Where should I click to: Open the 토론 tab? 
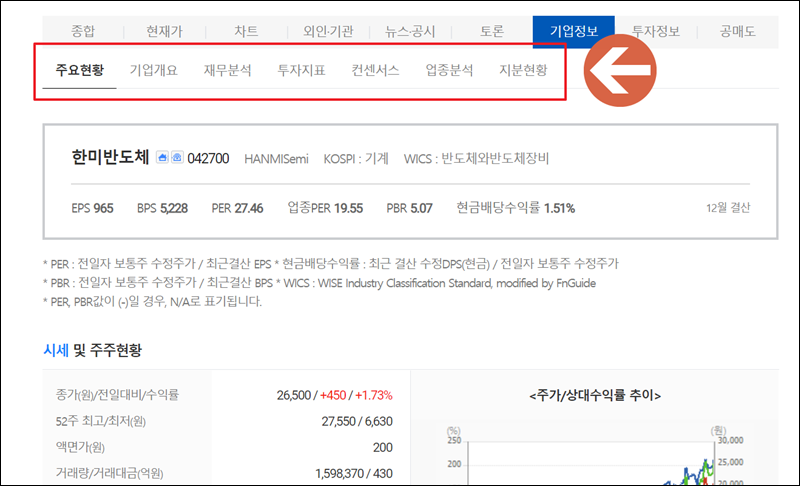(492, 32)
